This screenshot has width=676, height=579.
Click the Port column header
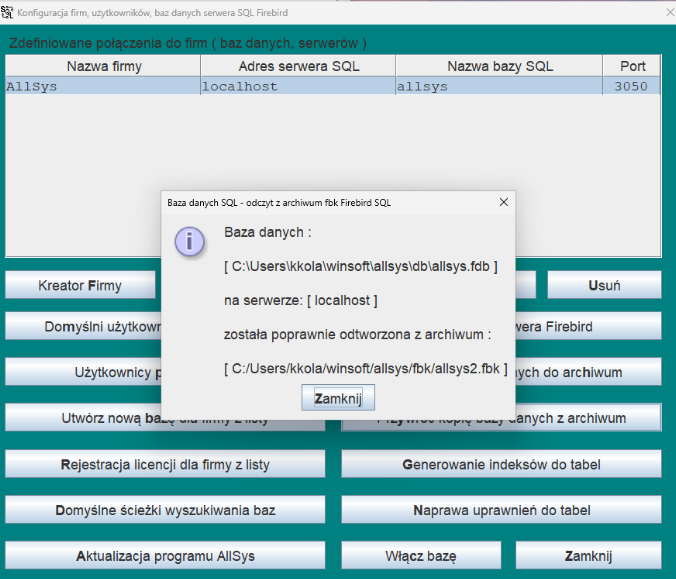(632, 66)
